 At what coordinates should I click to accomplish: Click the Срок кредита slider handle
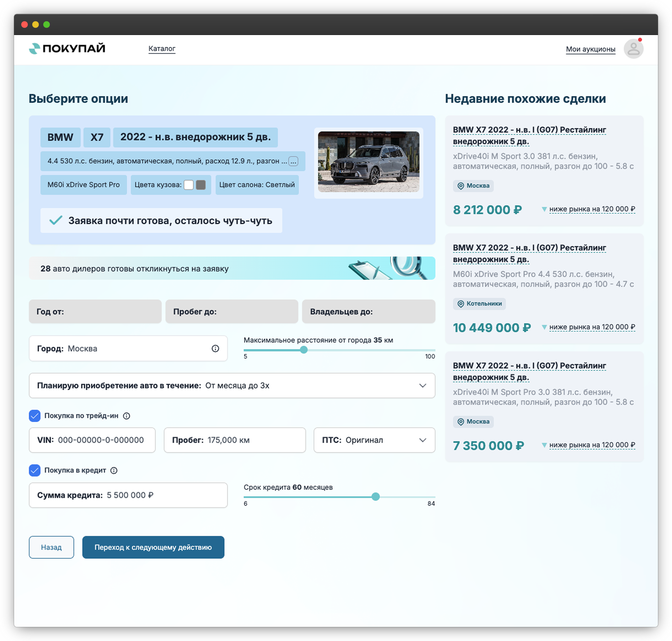375,497
